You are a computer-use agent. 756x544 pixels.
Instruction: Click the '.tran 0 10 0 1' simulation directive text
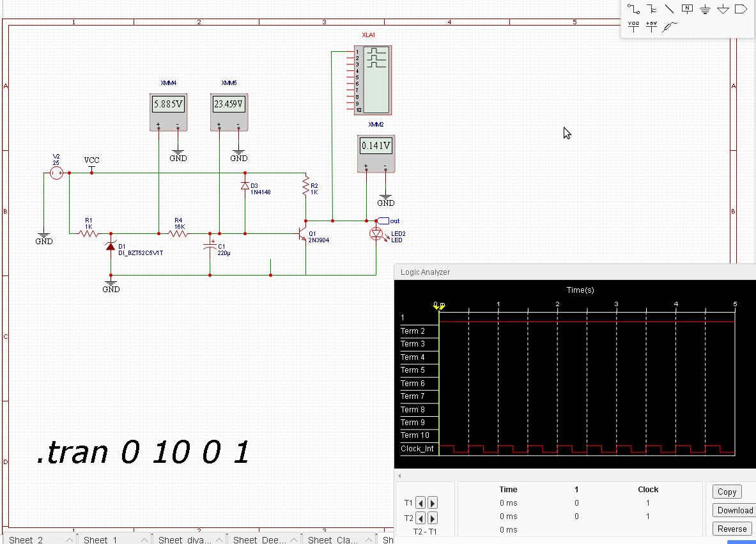pyautogui.click(x=143, y=452)
